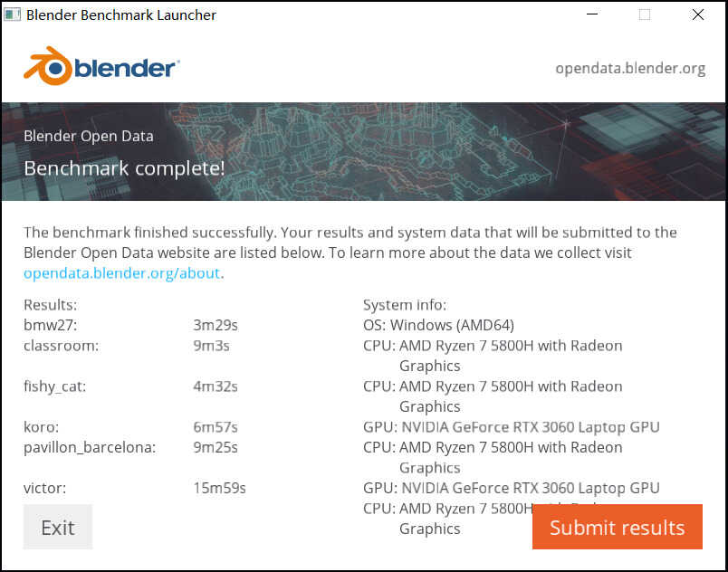Select the 3m29s result time
The image size is (728, 572).
coord(216,325)
